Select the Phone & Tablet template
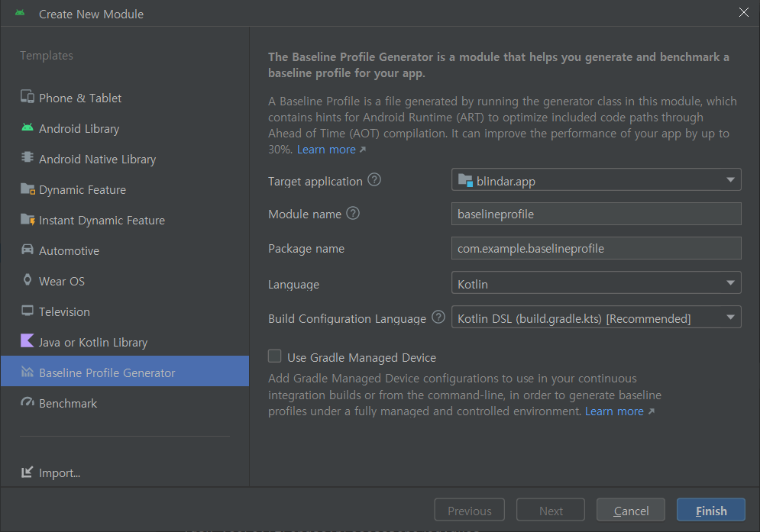Image resolution: width=760 pixels, height=532 pixels. [x=125, y=98]
